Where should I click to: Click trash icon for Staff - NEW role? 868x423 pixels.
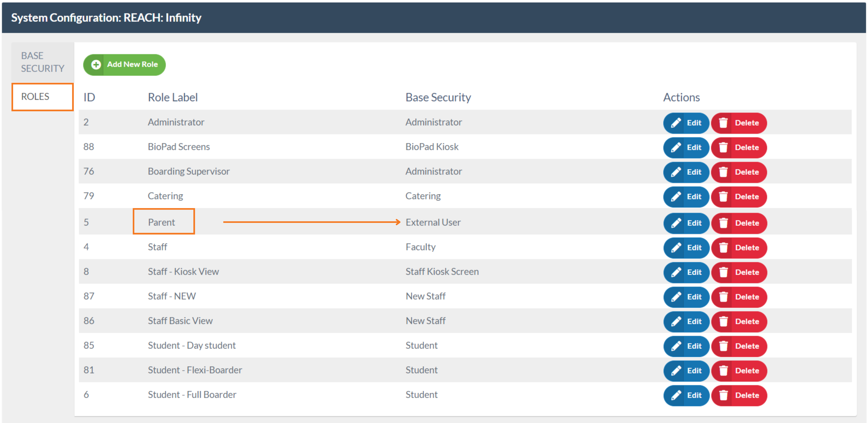point(723,297)
